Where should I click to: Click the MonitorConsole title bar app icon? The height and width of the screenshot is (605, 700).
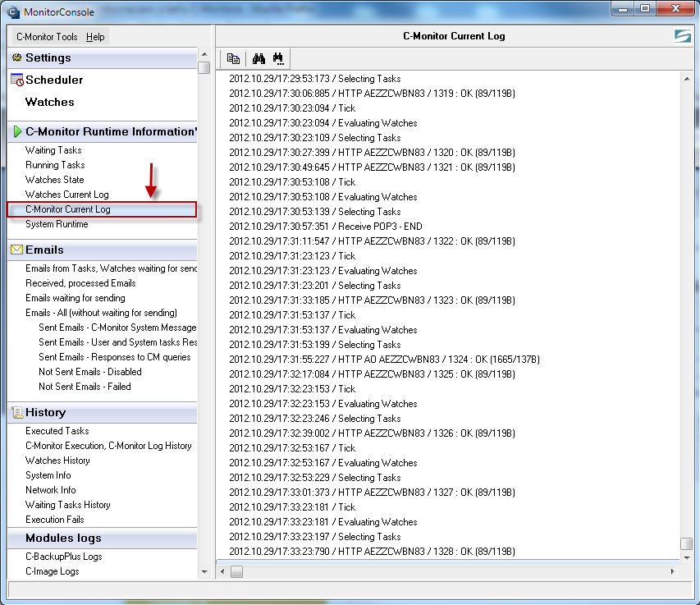(x=13, y=12)
